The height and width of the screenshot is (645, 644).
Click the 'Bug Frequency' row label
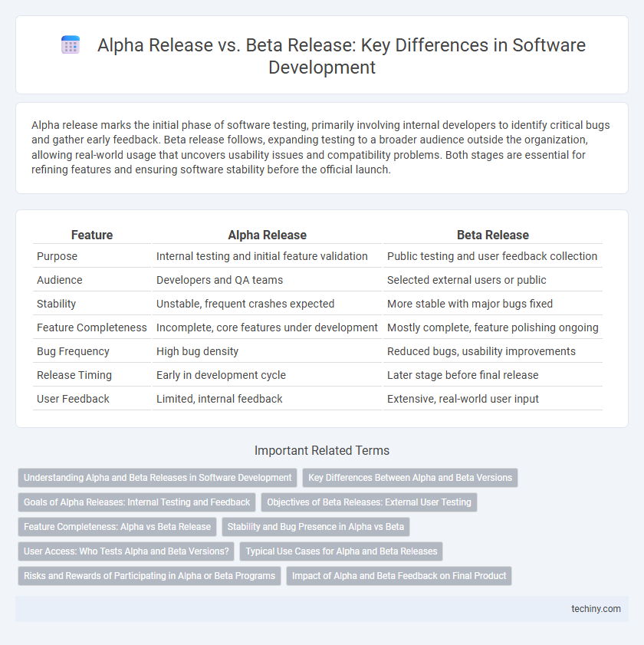(x=73, y=351)
